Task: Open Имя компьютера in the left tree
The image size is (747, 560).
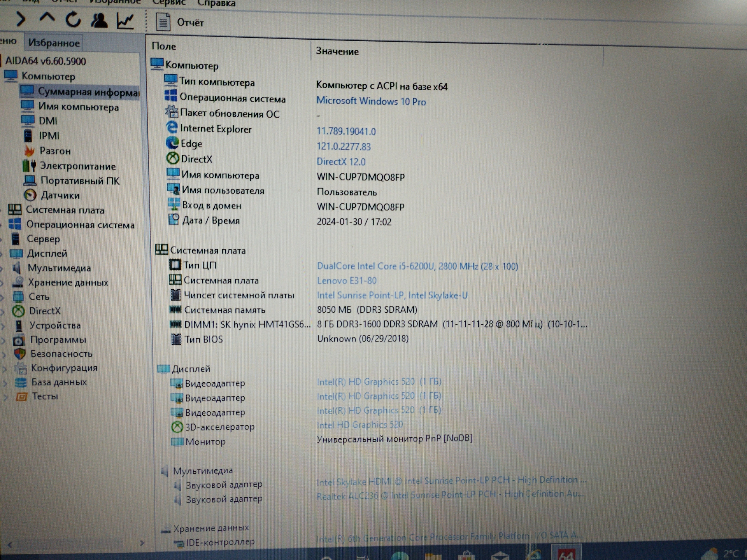Action: pos(78,107)
